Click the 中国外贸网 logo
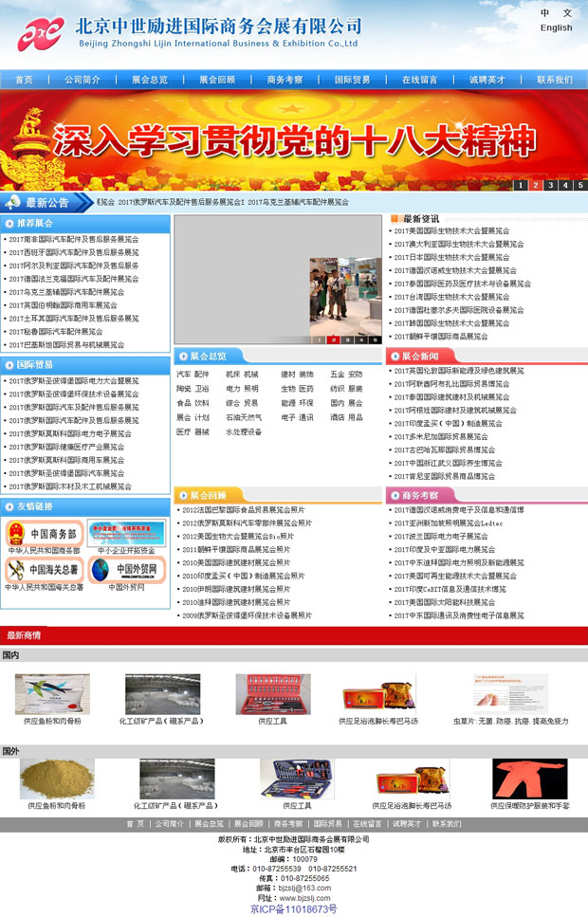 [126, 570]
